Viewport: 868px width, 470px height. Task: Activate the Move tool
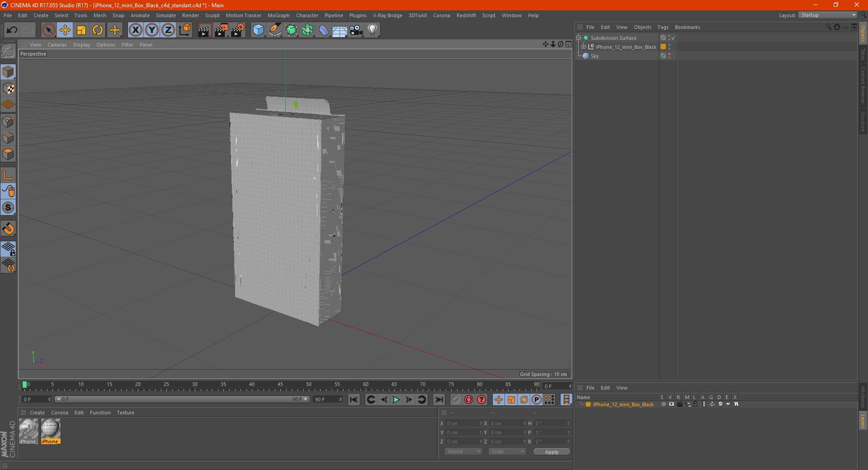pos(65,30)
